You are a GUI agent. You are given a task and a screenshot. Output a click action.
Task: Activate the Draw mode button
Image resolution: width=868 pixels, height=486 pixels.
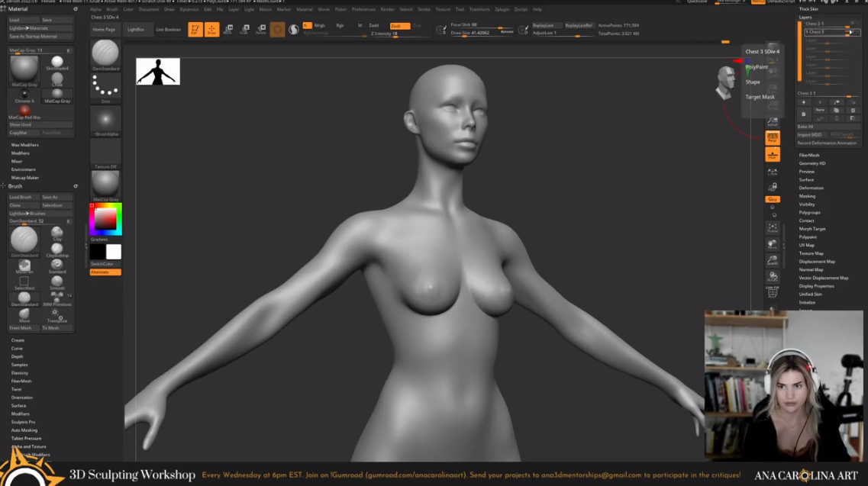click(x=211, y=29)
